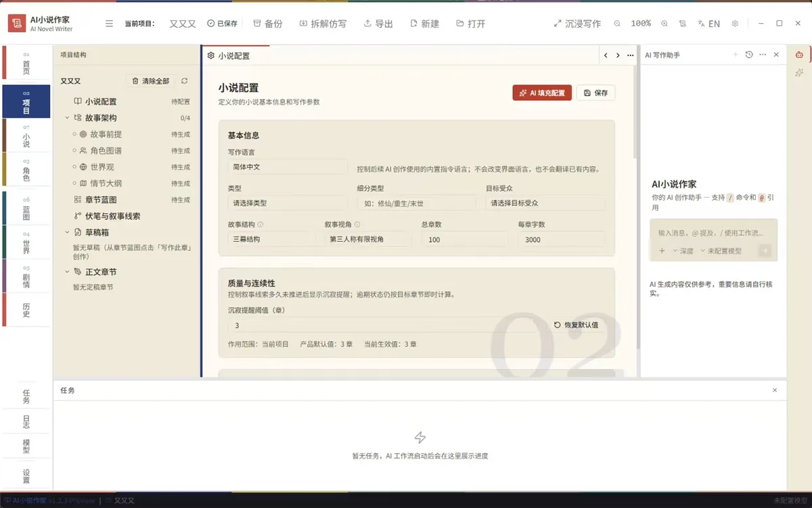Open 模型 in left sidebar
Viewport: 812px width, 508px height.
click(x=26, y=446)
